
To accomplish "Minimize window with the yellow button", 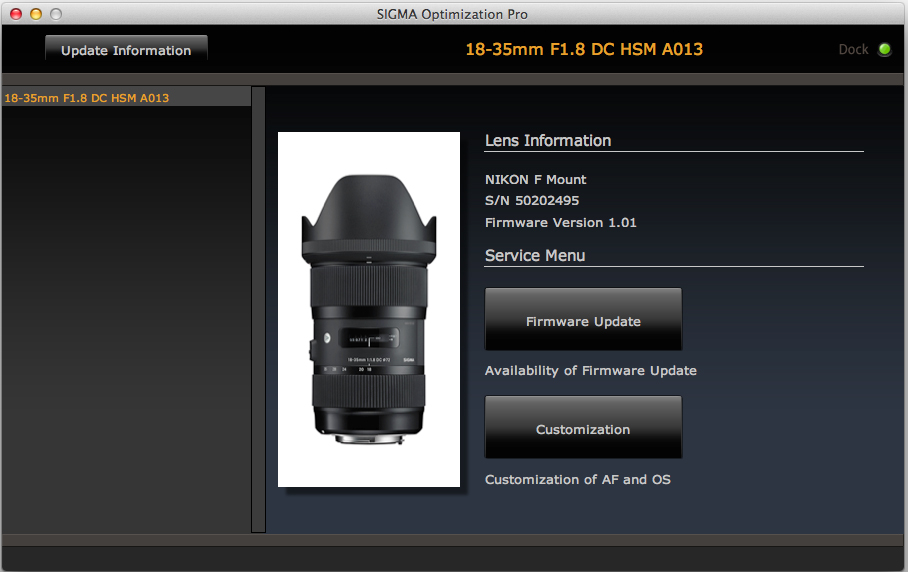I will [x=36, y=14].
